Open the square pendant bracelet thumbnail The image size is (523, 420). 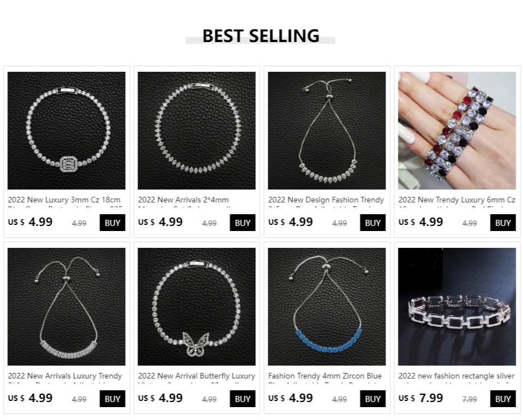tap(66, 130)
